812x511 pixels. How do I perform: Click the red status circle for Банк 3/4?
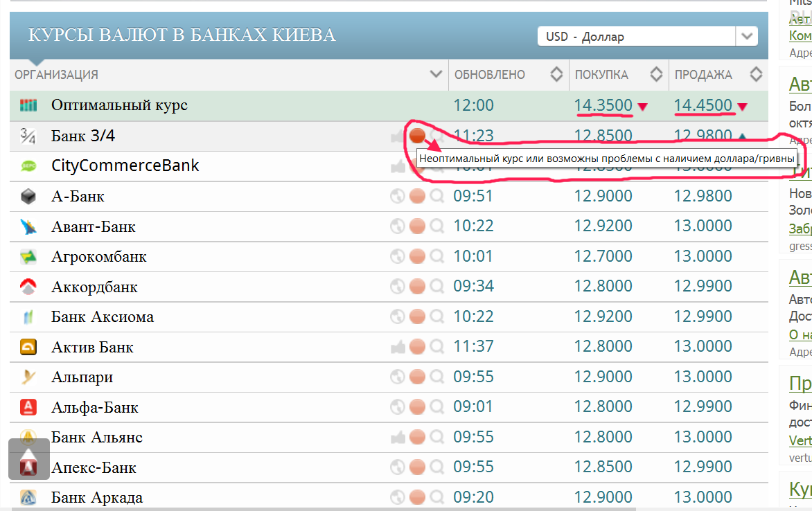tap(417, 136)
